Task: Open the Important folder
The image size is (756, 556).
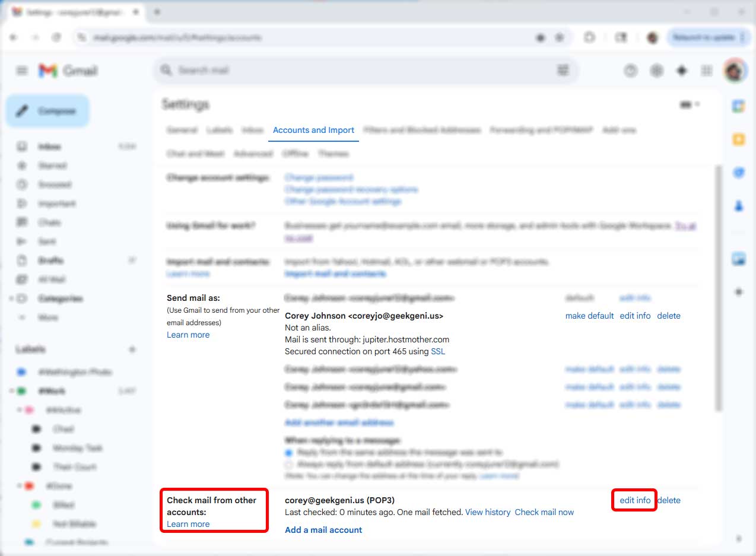Action: 56,204
